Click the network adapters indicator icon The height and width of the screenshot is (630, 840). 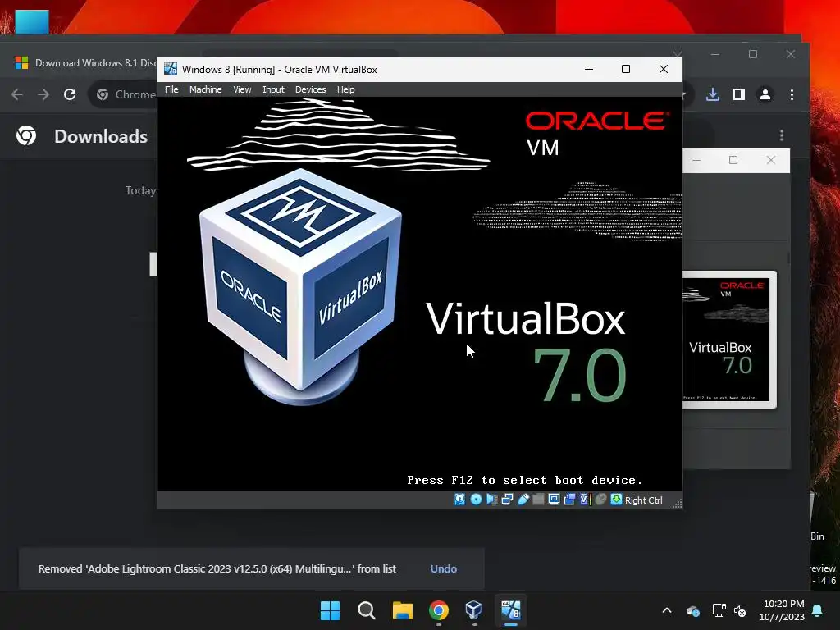507,500
